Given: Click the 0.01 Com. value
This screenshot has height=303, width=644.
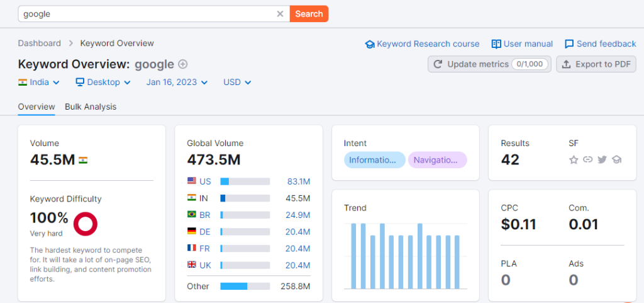Looking at the screenshot, I should tap(584, 224).
